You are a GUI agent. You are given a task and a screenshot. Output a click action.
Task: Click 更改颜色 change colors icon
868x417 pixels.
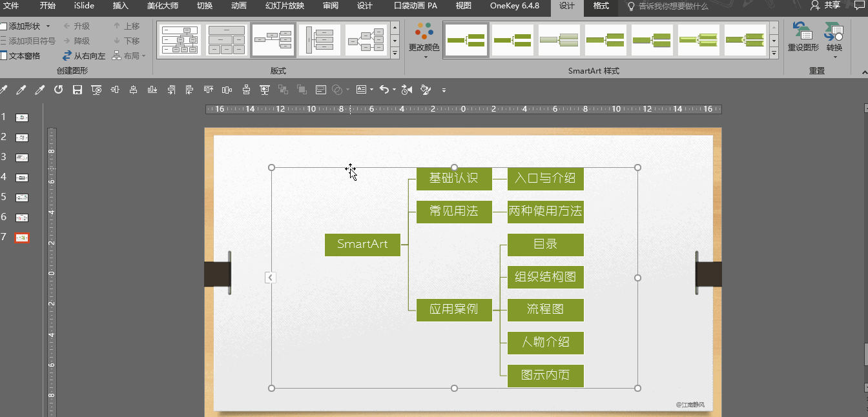tap(424, 37)
